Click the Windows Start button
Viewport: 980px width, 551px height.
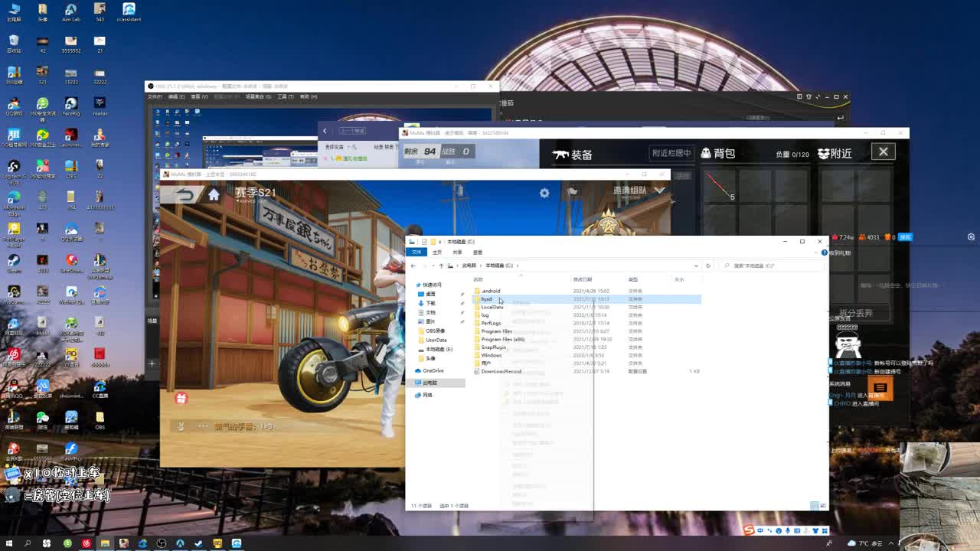(x=9, y=543)
